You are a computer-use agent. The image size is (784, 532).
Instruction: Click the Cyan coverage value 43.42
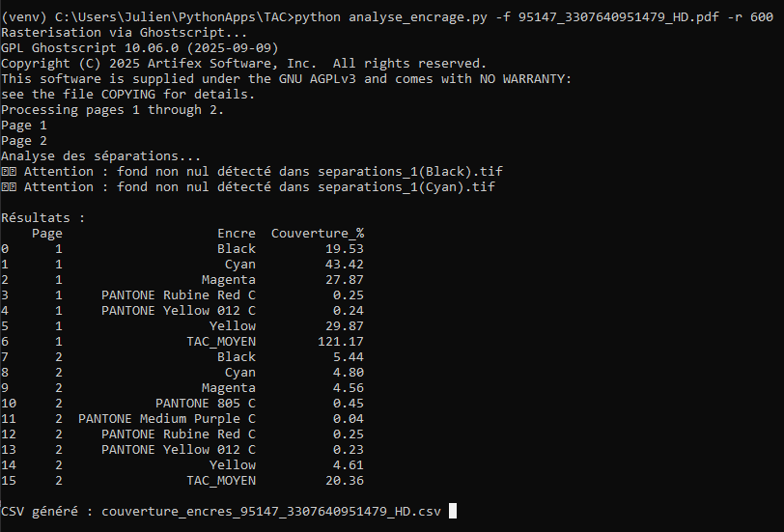(344, 265)
